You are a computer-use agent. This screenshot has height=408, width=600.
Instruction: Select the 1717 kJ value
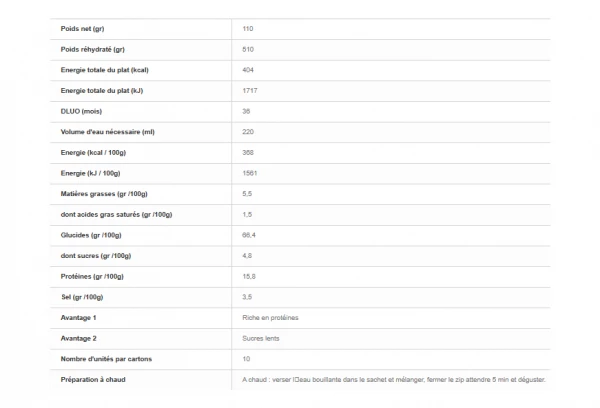[249, 90]
